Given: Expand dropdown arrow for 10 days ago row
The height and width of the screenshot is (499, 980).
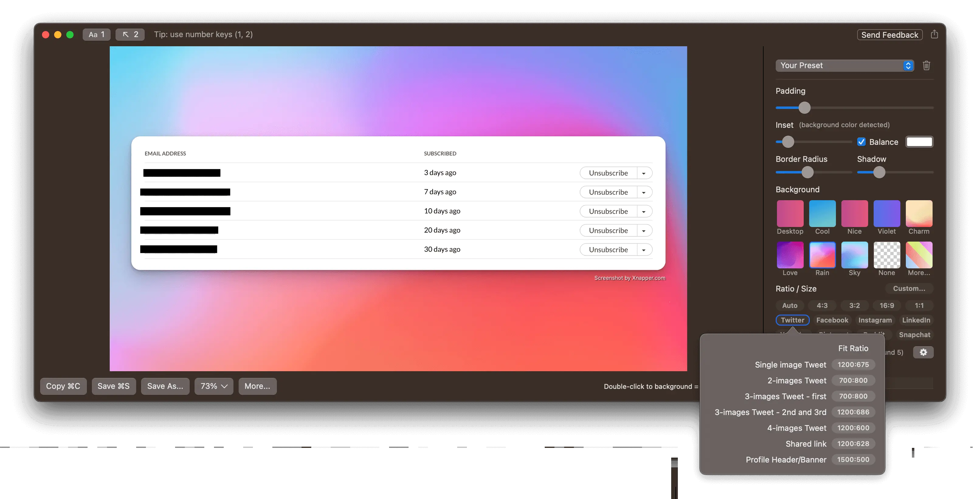Looking at the screenshot, I should 644,211.
